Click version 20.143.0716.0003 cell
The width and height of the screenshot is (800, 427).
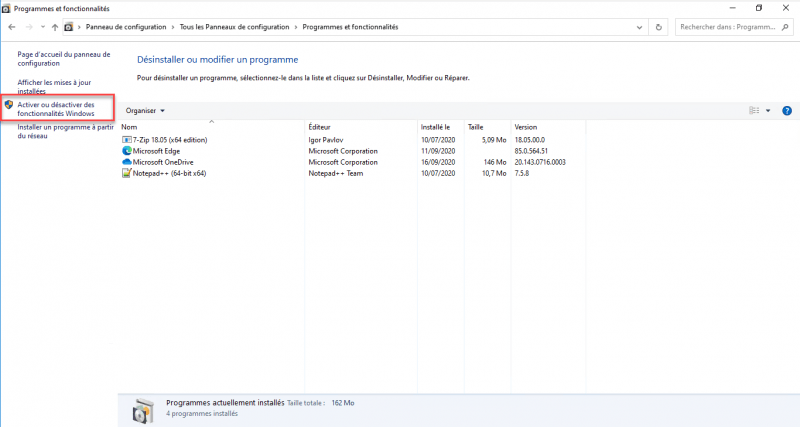pyautogui.click(x=540, y=162)
